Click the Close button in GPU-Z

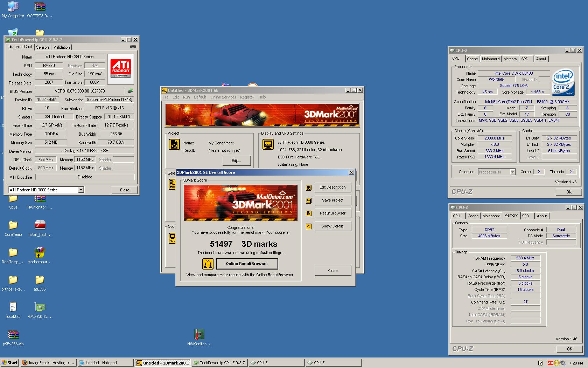[x=125, y=190]
